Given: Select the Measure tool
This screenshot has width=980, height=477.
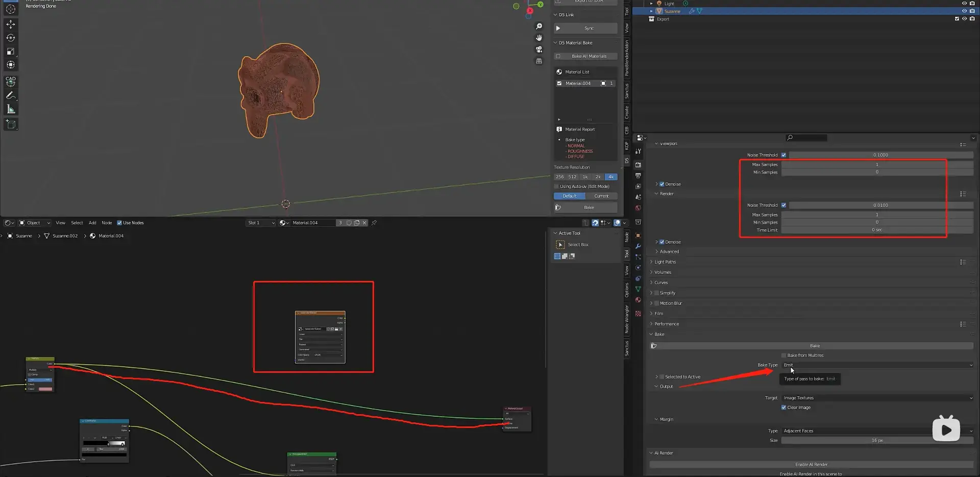Looking at the screenshot, I should coord(10,109).
